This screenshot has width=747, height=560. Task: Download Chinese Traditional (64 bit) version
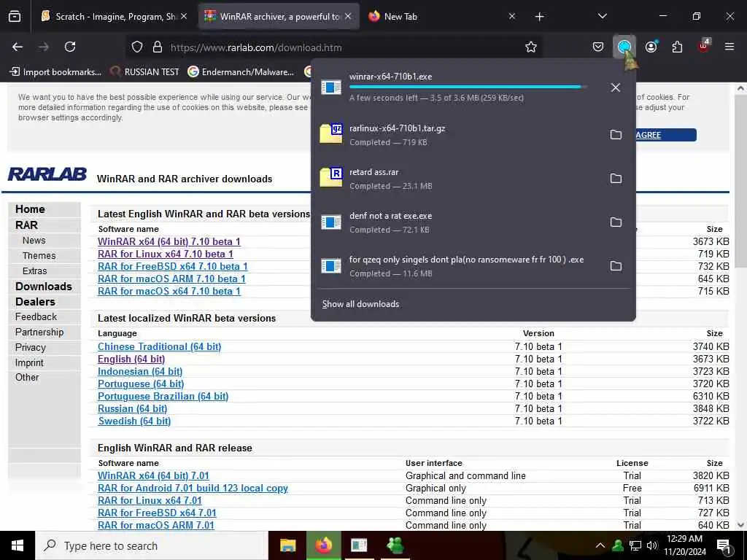[x=160, y=346]
